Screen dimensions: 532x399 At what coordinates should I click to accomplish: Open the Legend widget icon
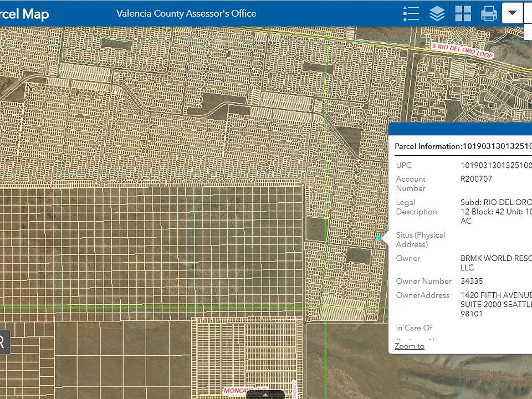pyautogui.click(x=411, y=13)
